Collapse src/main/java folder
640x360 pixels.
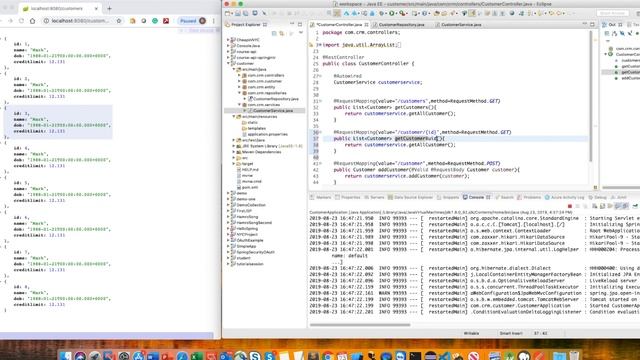[x=234, y=69]
